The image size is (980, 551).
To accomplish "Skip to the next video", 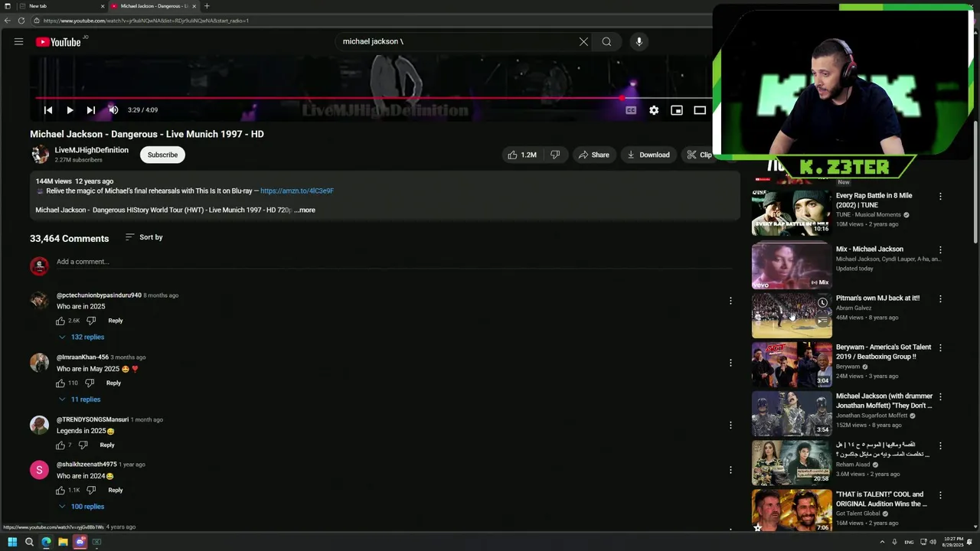I will (90, 110).
